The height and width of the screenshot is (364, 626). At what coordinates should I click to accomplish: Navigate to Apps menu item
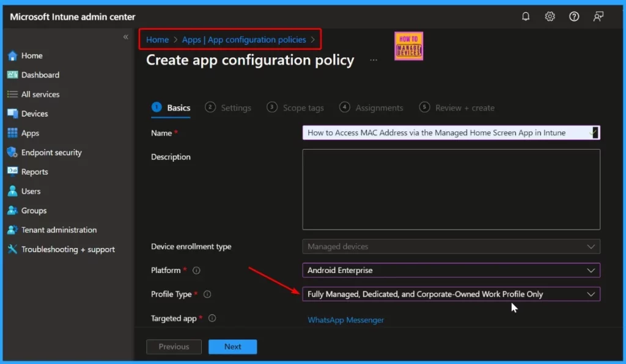tap(31, 133)
